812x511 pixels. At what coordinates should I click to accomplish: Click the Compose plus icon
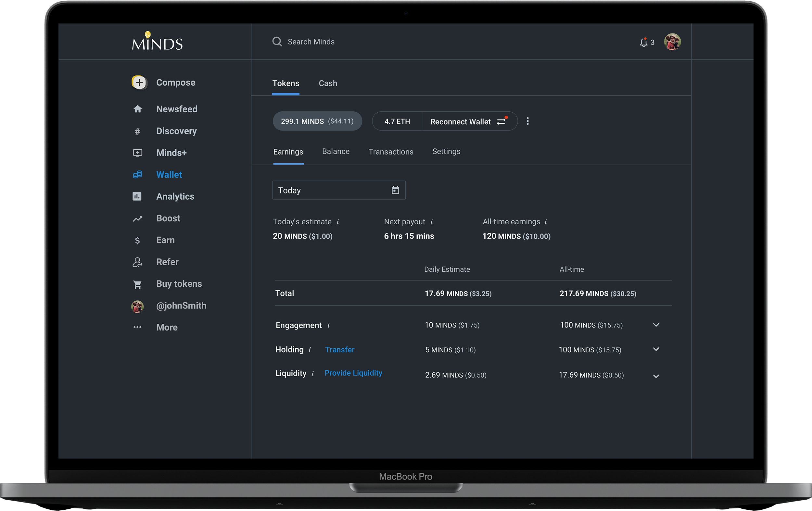[x=139, y=82]
